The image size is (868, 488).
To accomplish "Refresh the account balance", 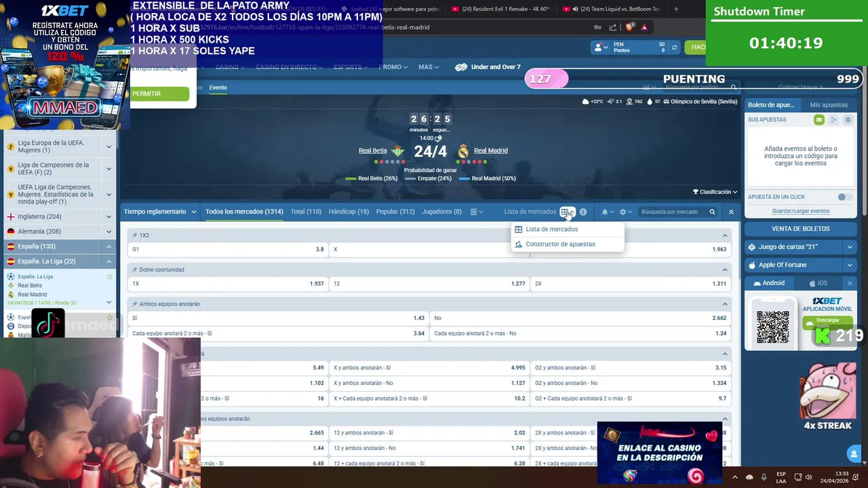I will pyautogui.click(x=674, y=47).
